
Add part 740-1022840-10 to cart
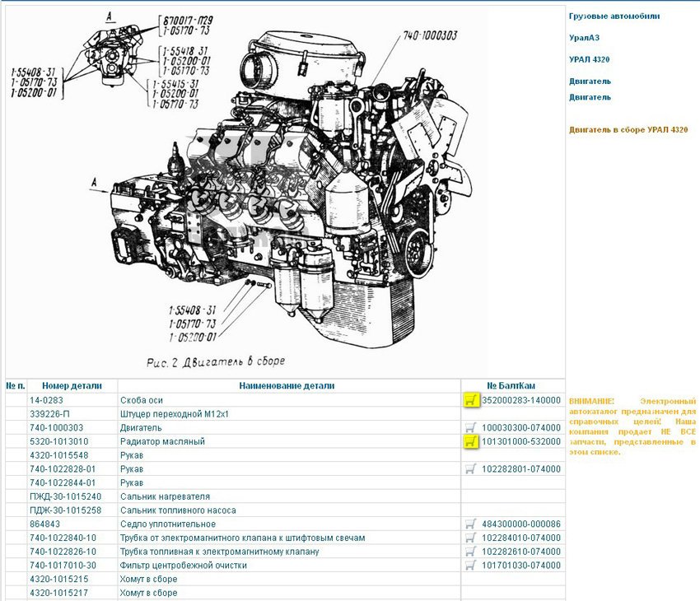click(x=470, y=538)
